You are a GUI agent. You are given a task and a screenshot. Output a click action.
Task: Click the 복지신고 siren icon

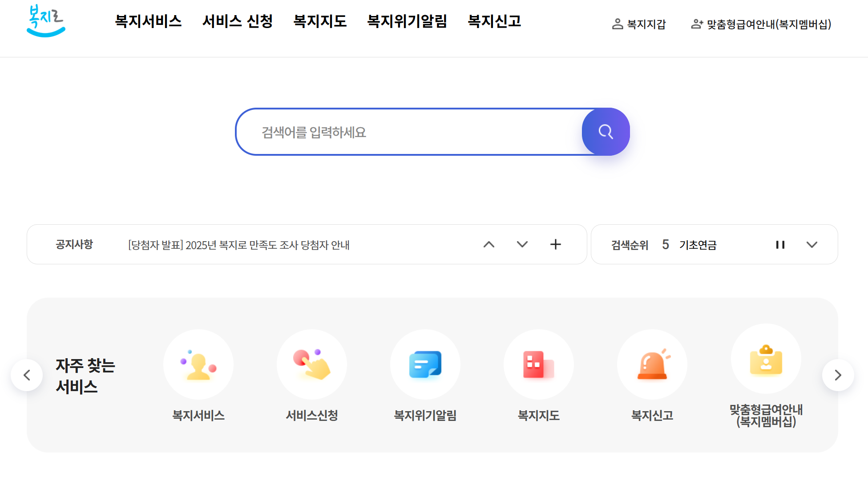tap(652, 364)
